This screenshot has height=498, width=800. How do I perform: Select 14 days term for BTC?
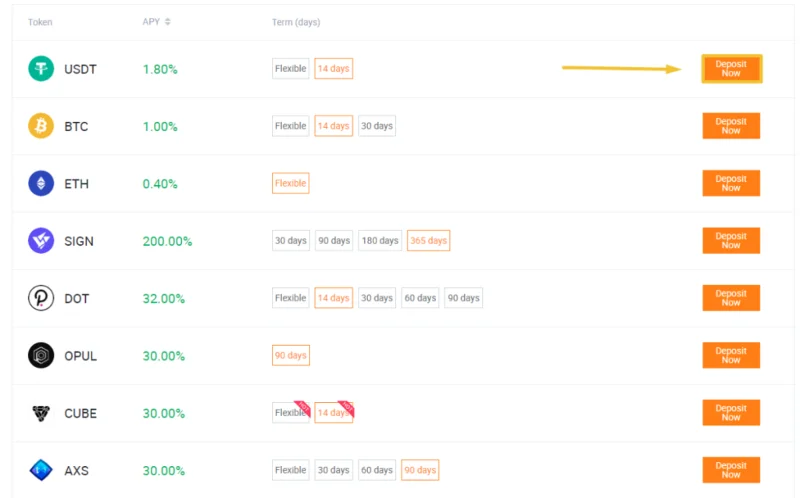(334, 126)
